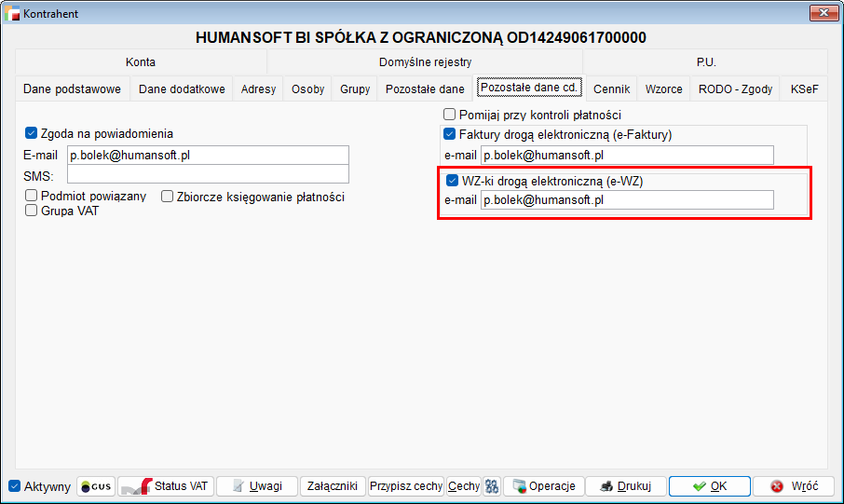The width and height of the screenshot is (844, 504).
Task: Click into the SMS input field
Action: point(208,174)
